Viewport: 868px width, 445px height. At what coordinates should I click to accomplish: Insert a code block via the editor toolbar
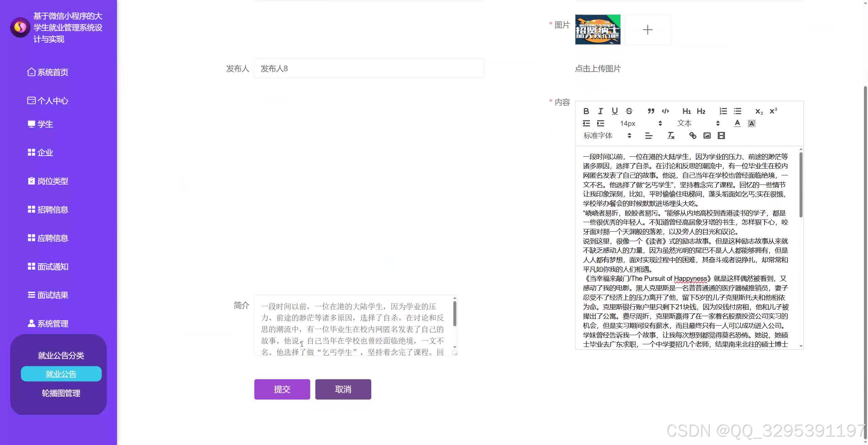pyautogui.click(x=665, y=111)
